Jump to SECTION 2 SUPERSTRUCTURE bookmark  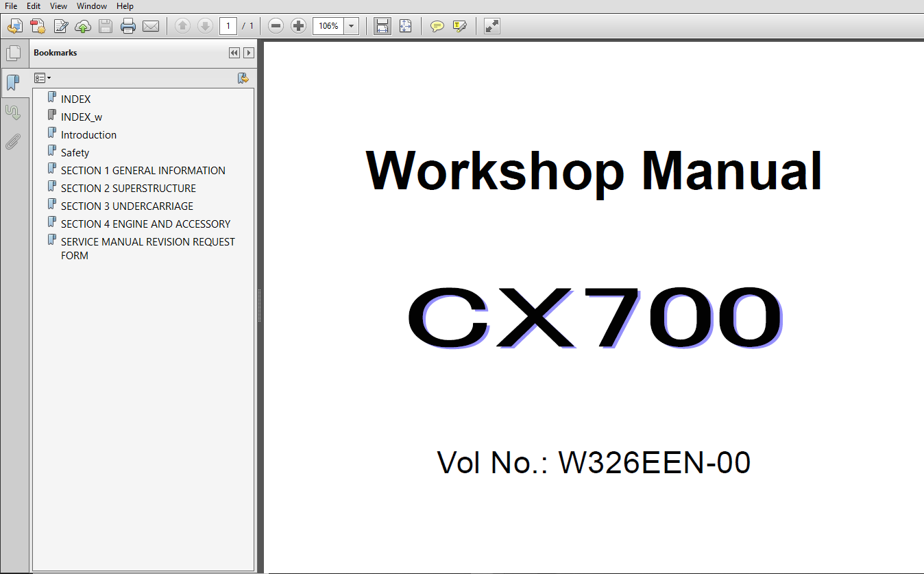pyautogui.click(x=128, y=189)
